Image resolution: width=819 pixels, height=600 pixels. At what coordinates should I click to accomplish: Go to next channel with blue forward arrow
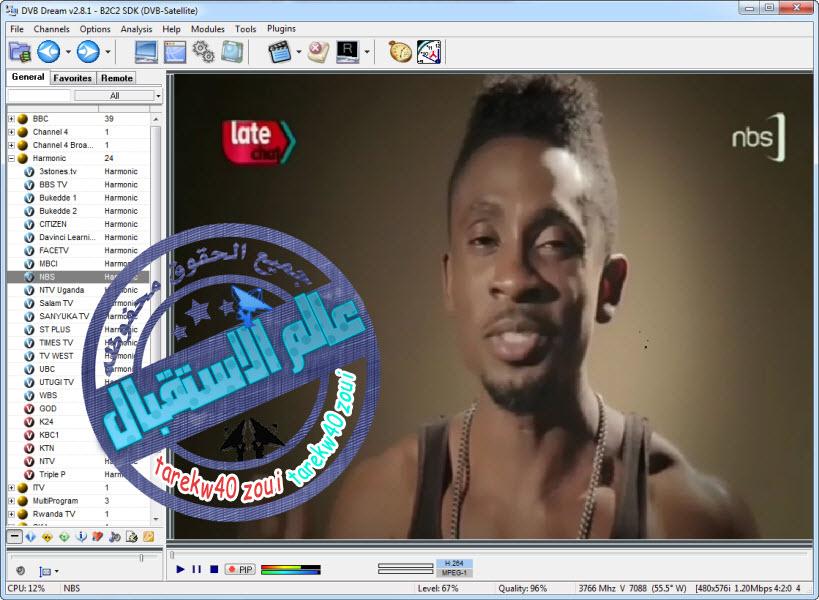coord(88,52)
